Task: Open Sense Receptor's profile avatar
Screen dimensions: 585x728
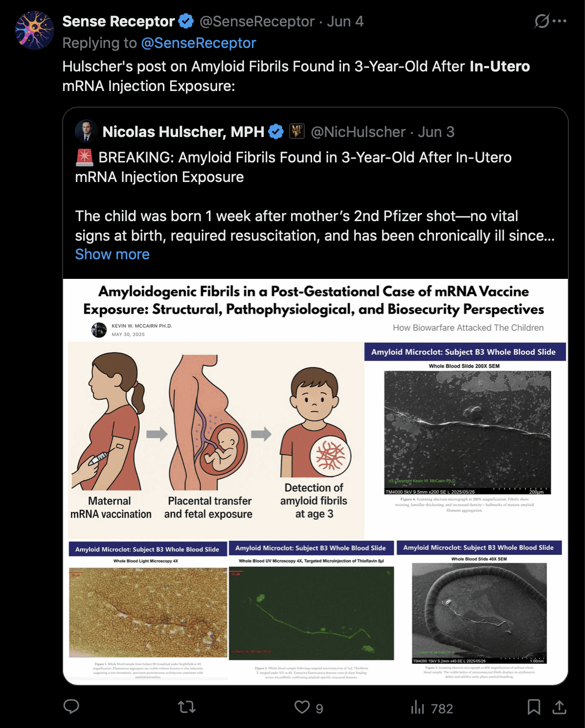Action: point(35,30)
